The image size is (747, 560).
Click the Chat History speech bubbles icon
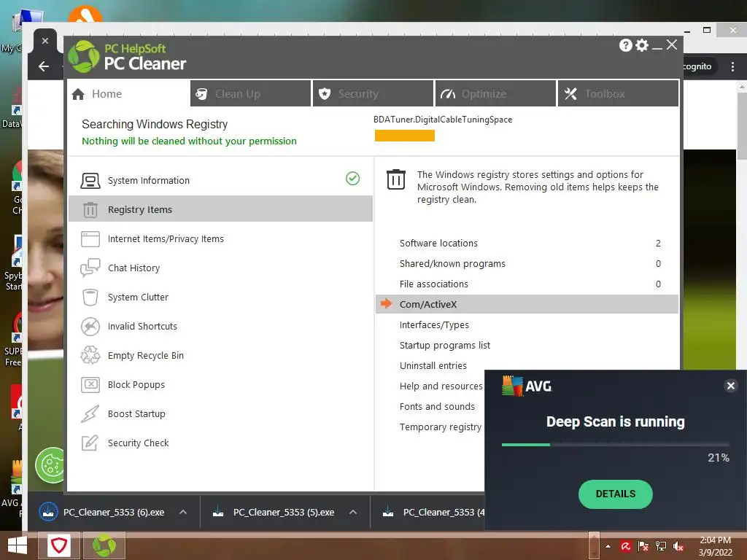point(90,268)
